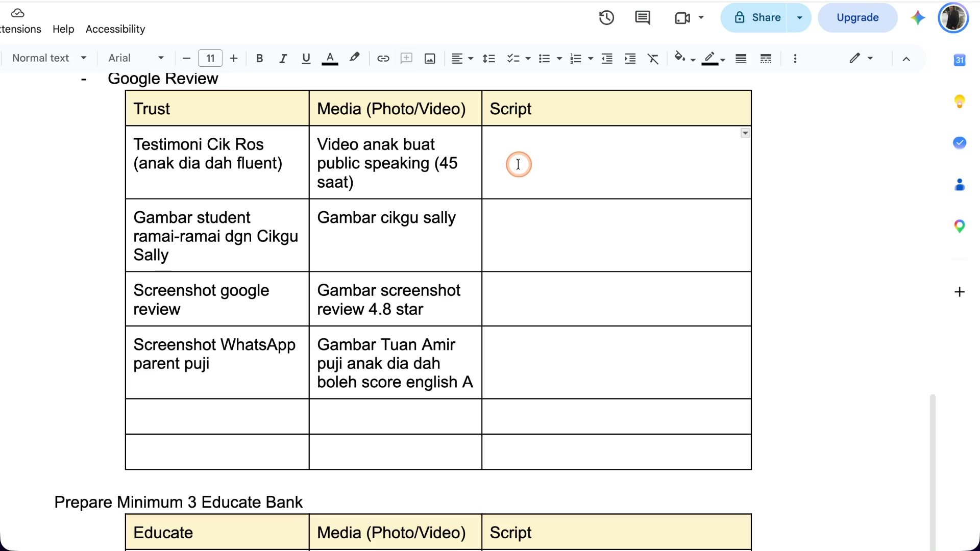980x551 pixels.
Task: Click the Upgrade button
Action: coord(857,18)
